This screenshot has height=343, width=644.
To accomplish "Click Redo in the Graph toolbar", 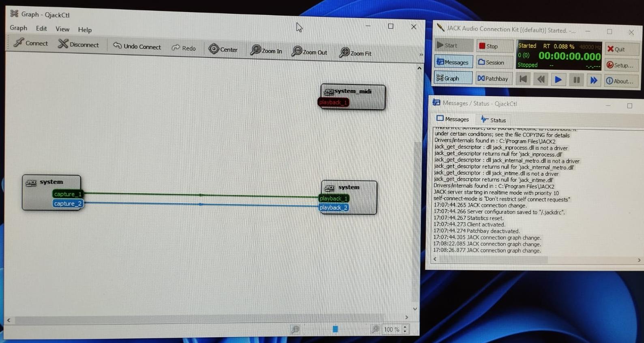I will pyautogui.click(x=184, y=48).
